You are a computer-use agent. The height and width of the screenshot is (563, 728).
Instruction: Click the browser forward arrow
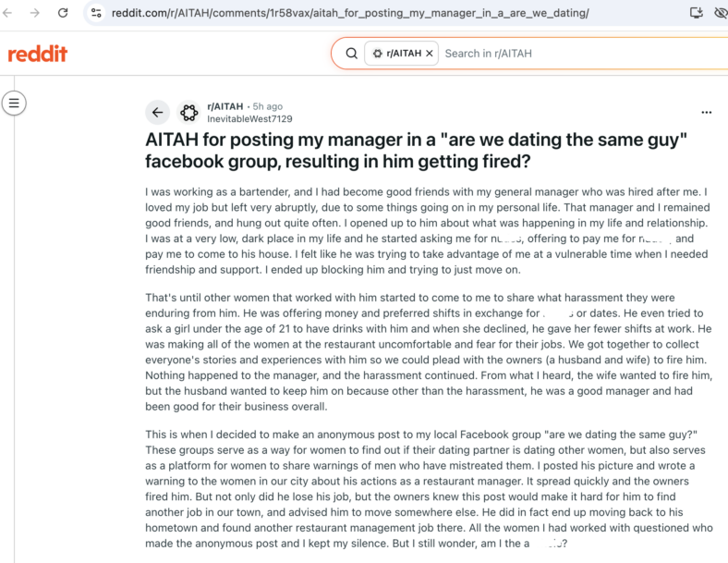35,13
